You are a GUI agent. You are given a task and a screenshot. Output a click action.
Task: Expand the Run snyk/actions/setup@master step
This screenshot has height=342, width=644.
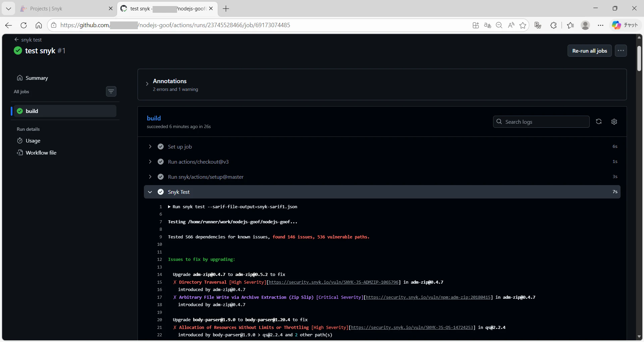(382, 177)
